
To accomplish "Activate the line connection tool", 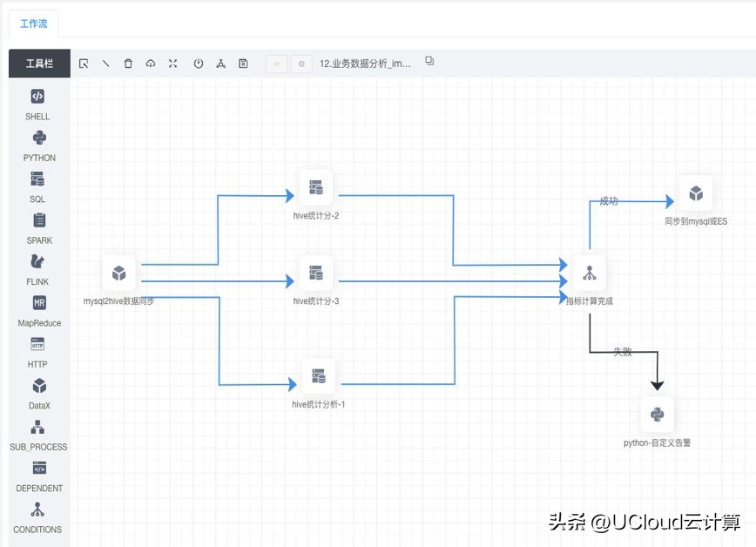I will (105, 63).
